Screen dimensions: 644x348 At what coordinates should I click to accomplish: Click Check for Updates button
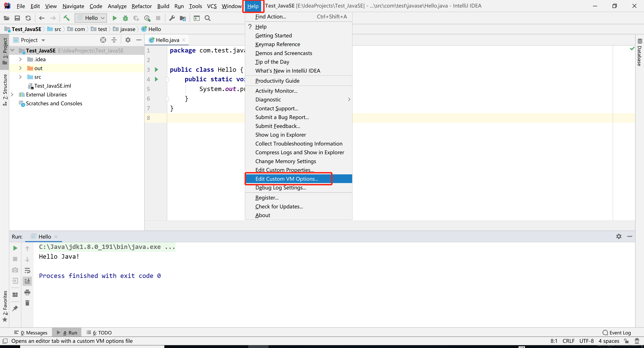coord(279,206)
